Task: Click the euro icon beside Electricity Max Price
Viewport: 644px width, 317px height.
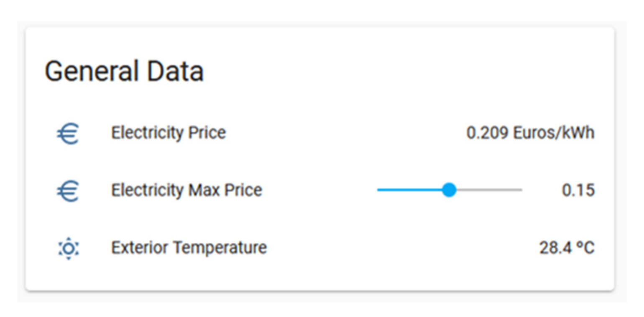Action: tap(68, 191)
